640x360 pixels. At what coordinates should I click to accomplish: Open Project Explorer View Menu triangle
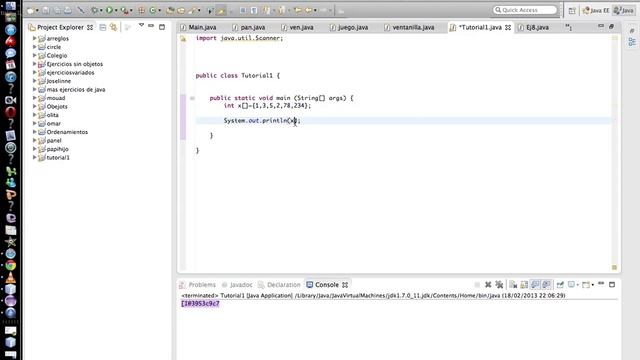pyautogui.click(x=141, y=25)
